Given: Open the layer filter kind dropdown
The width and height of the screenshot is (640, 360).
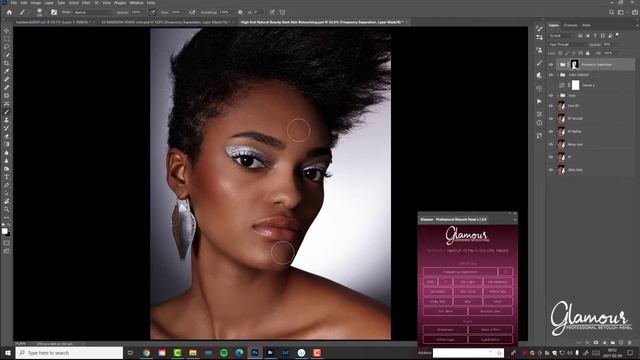Looking at the screenshot, I should click(x=562, y=36).
